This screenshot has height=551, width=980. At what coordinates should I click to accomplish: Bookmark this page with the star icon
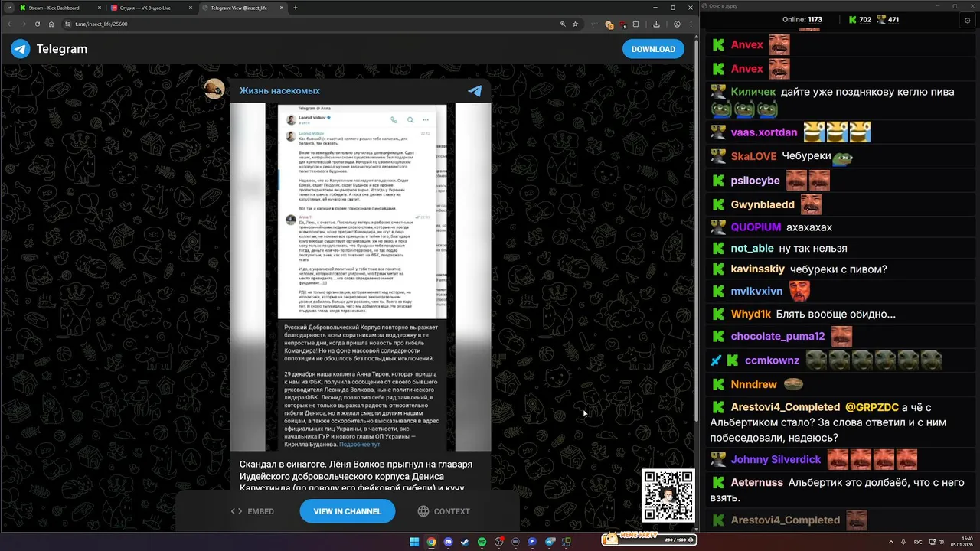[575, 24]
